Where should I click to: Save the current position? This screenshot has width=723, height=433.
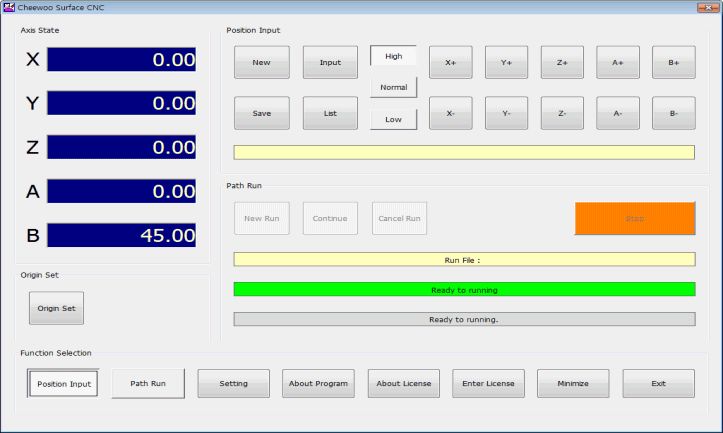[261, 113]
